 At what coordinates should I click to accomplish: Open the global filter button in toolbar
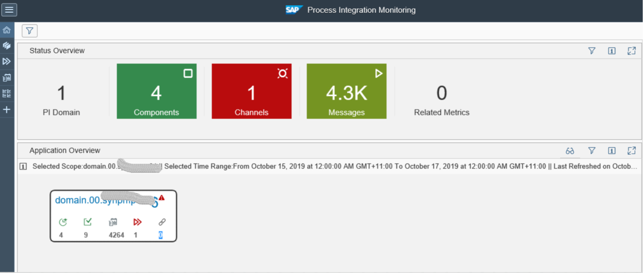point(30,31)
